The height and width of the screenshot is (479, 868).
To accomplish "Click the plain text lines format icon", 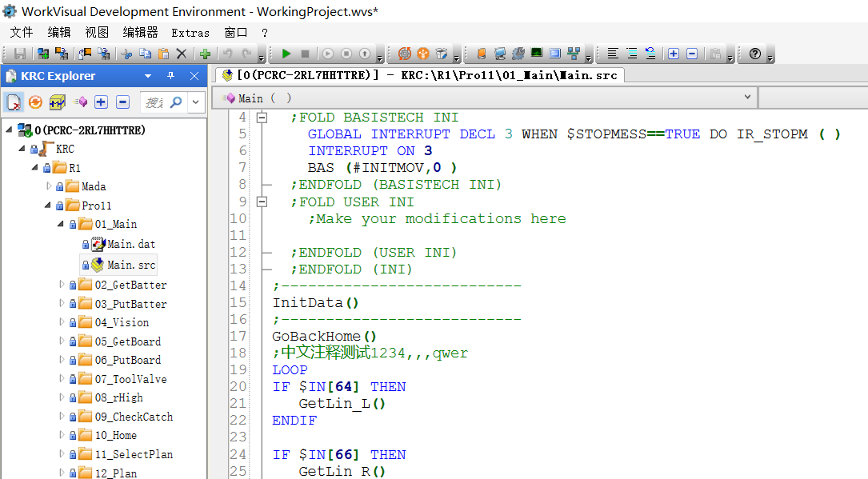I will pyautogui.click(x=613, y=54).
